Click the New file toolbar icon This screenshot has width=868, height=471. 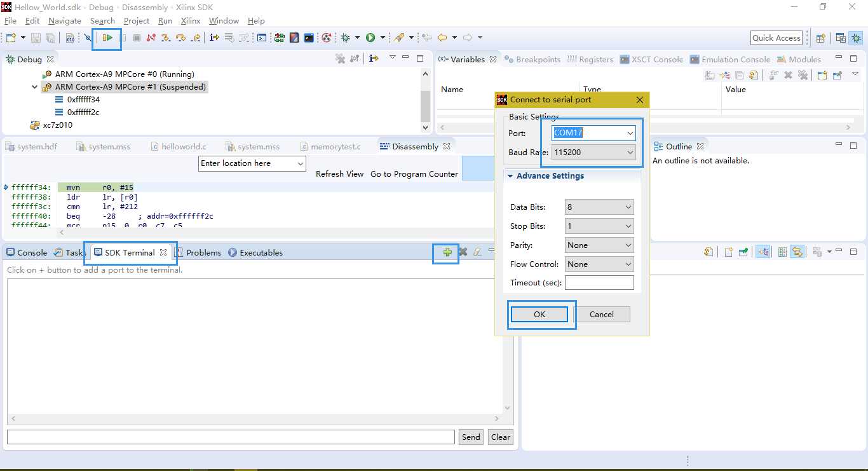click(x=11, y=38)
